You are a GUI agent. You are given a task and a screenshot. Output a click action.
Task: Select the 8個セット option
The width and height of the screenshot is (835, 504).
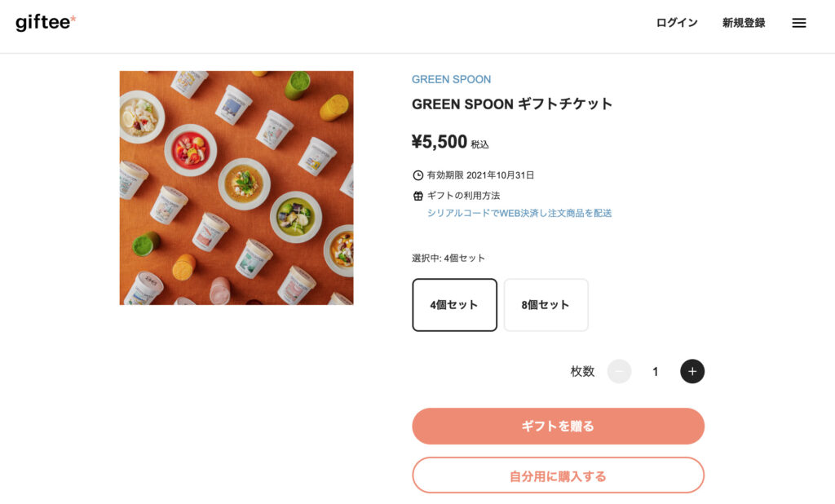(546, 304)
